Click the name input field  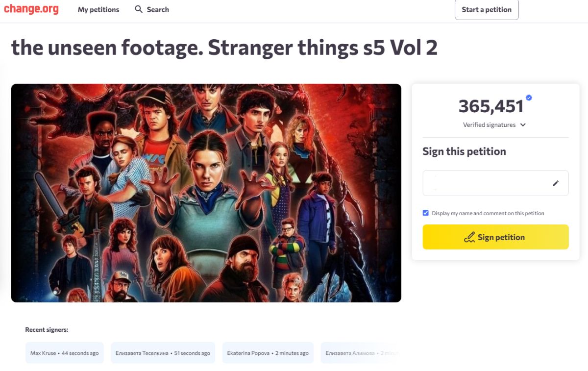(x=485, y=183)
